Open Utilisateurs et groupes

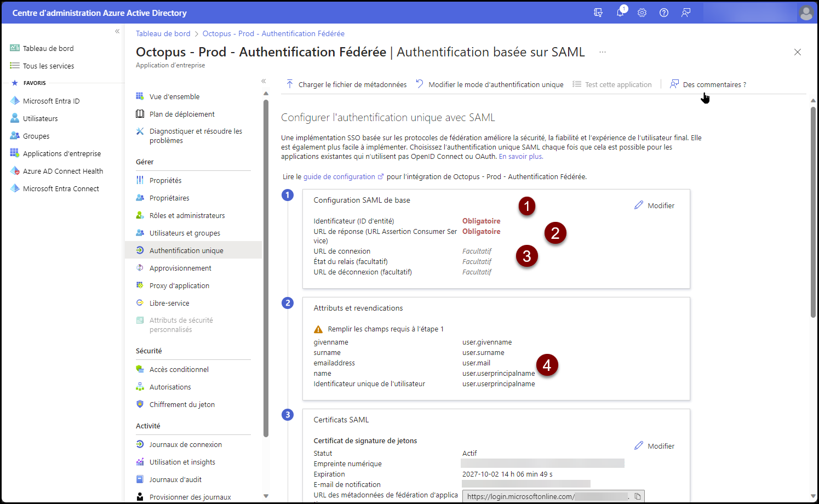[x=178, y=233]
